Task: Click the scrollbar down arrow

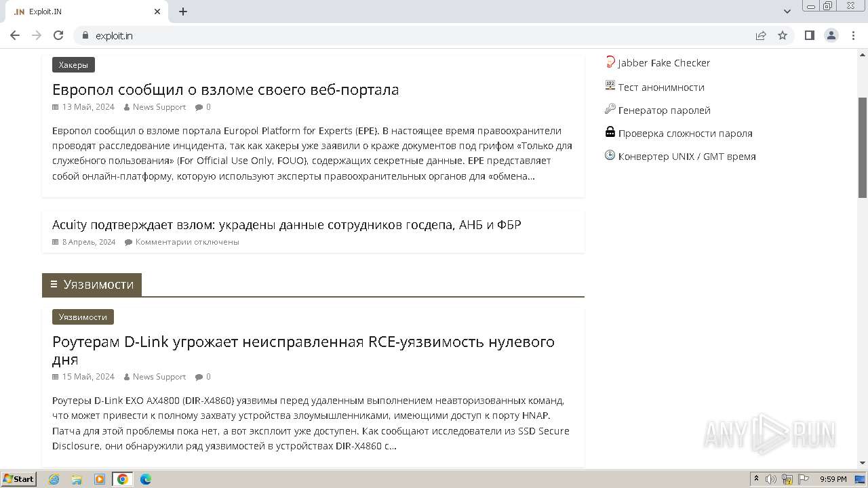Action: click(x=863, y=463)
